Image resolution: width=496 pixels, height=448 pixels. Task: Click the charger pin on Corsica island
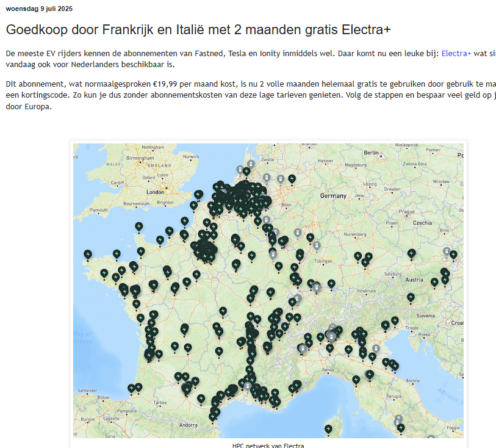coord(328,429)
